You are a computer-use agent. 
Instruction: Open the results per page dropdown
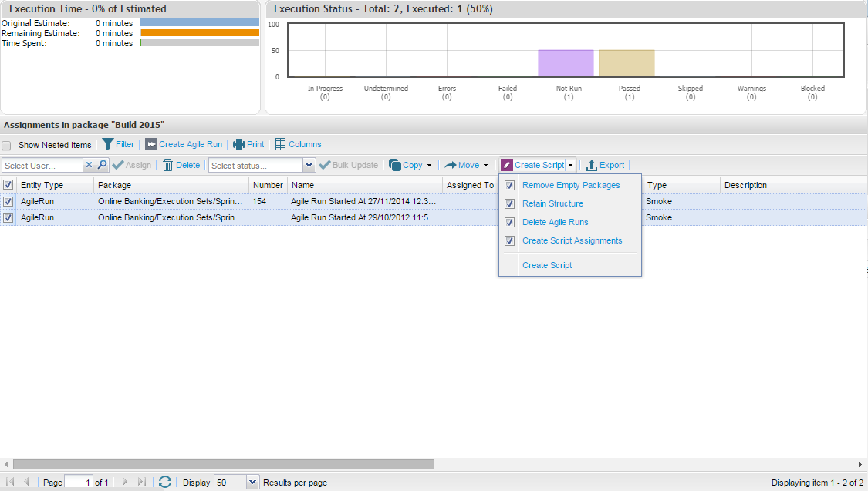click(253, 482)
